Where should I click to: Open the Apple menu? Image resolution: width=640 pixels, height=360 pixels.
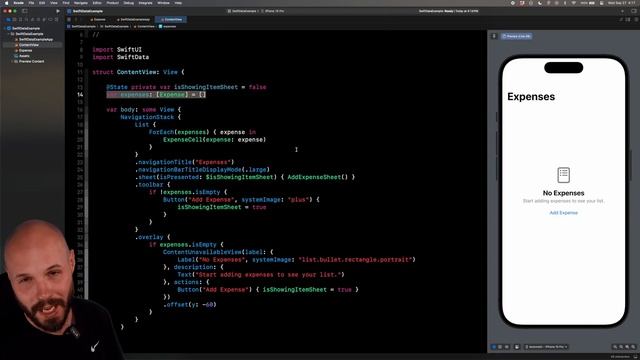click(6, 3)
